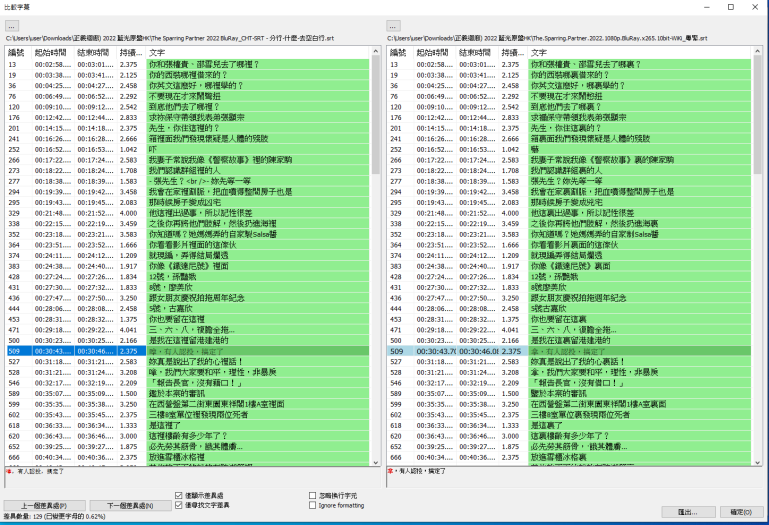Select row 546 in left list
The width and height of the screenshot is (769, 525).
[x=188, y=383]
